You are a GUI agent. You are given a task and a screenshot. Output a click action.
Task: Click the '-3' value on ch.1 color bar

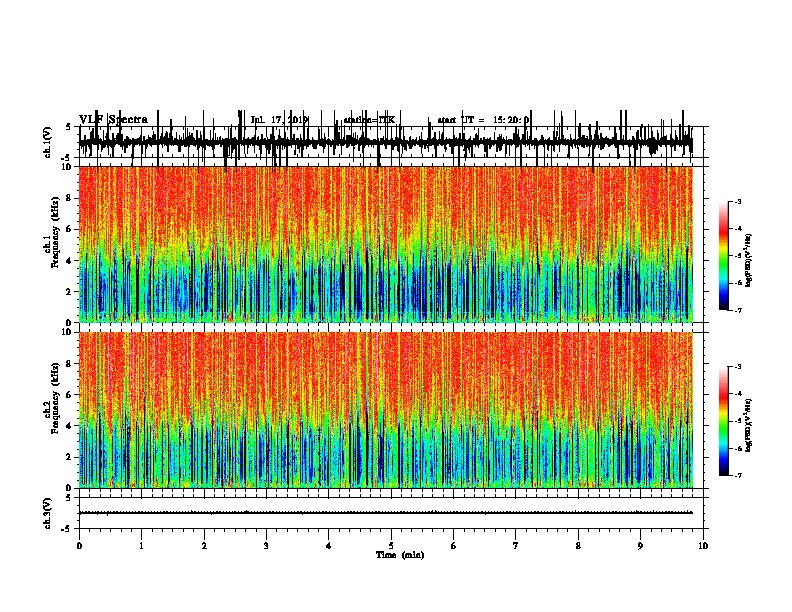pyautogui.click(x=738, y=201)
